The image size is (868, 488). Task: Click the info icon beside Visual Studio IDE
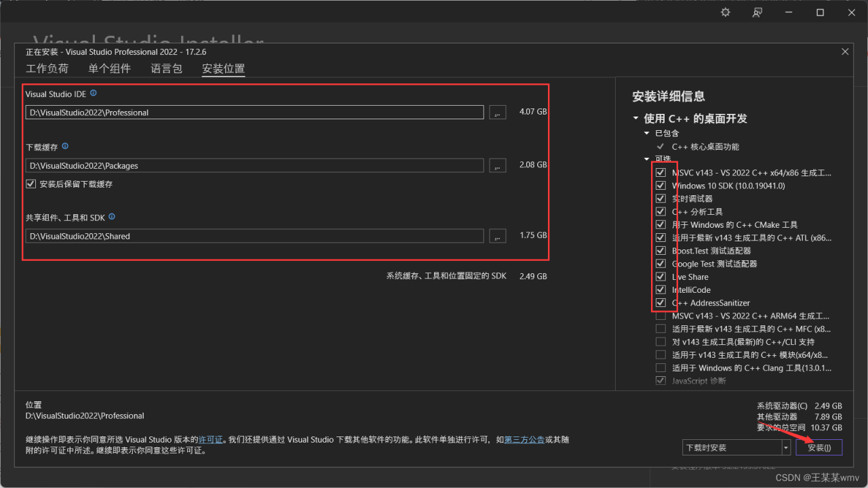(x=94, y=94)
